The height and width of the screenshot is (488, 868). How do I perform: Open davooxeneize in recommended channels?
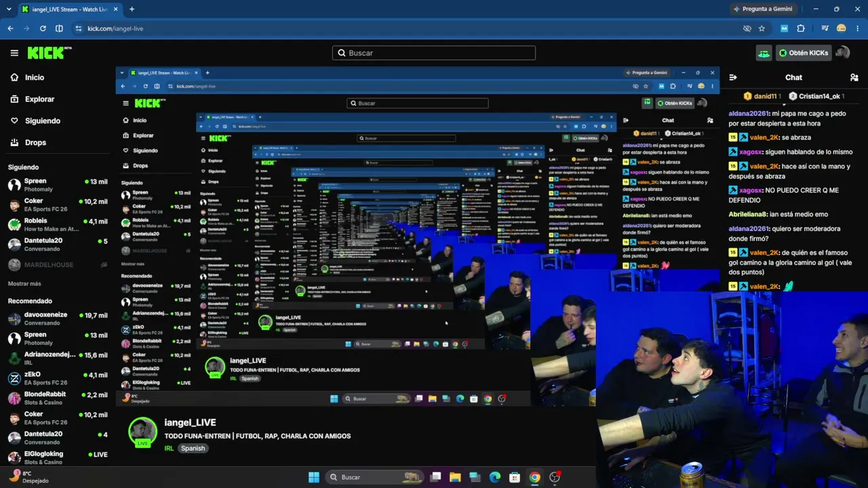point(58,319)
